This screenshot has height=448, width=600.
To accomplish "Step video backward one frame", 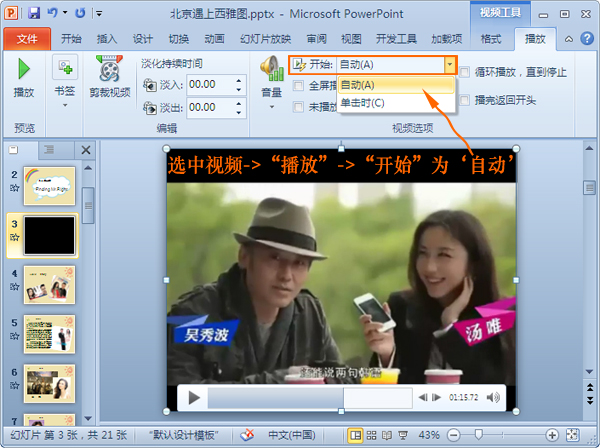I will coord(423,398).
